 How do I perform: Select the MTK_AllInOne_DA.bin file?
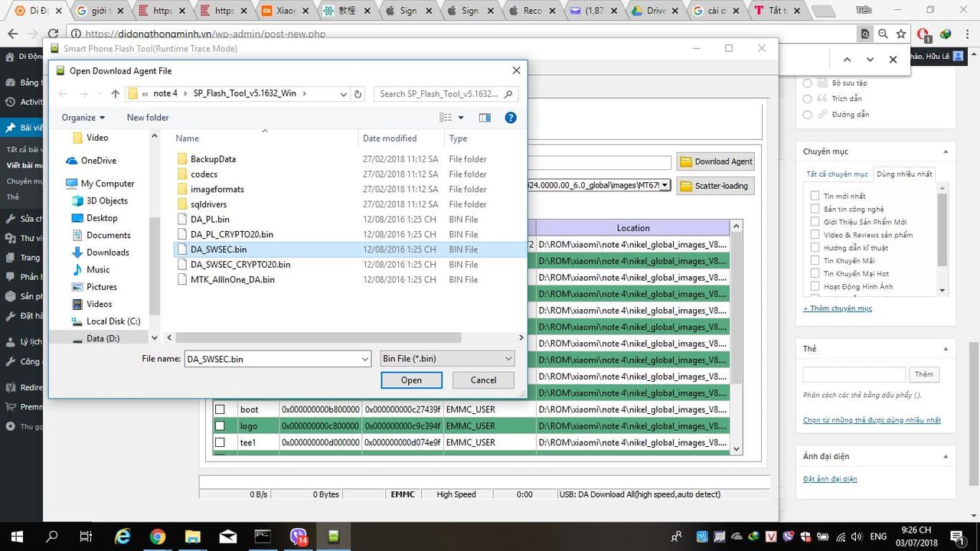point(232,279)
